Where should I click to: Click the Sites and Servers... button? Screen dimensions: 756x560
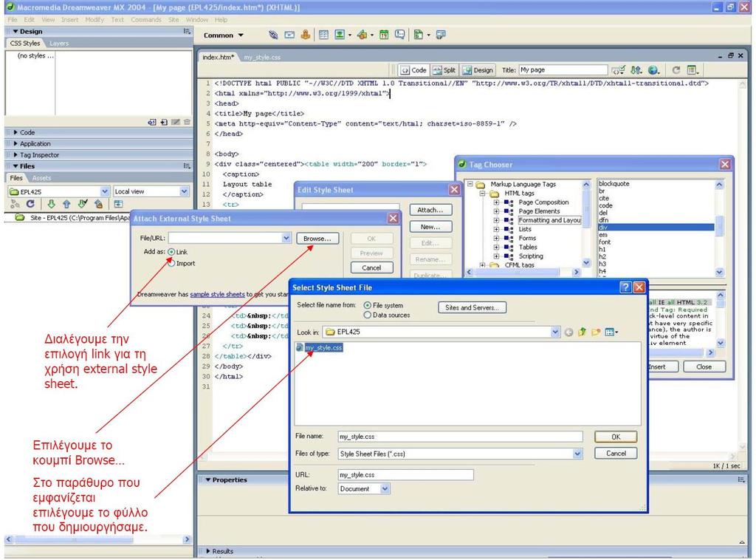472,308
